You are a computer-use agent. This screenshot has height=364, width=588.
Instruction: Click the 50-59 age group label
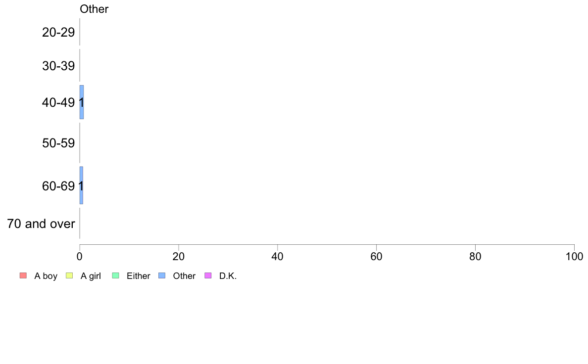tap(58, 143)
